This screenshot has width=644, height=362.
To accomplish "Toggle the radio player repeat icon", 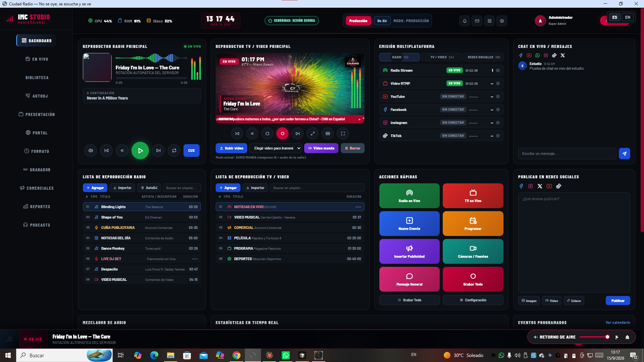I will [x=174, y=150].
